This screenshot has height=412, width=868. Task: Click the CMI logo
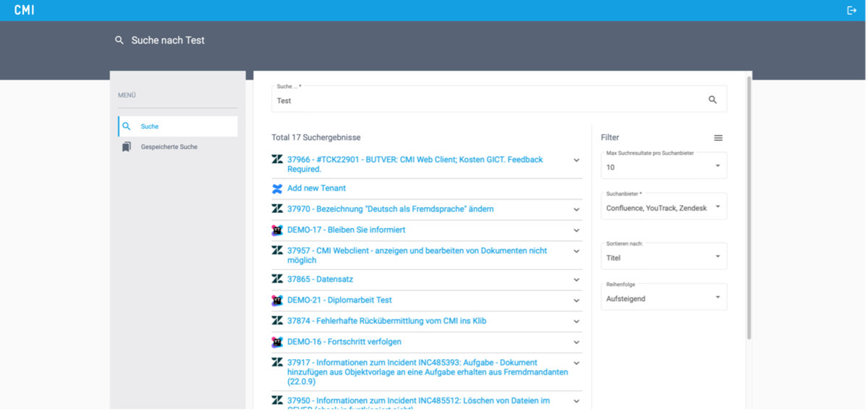pyautogui.click(x=24, y=10)
